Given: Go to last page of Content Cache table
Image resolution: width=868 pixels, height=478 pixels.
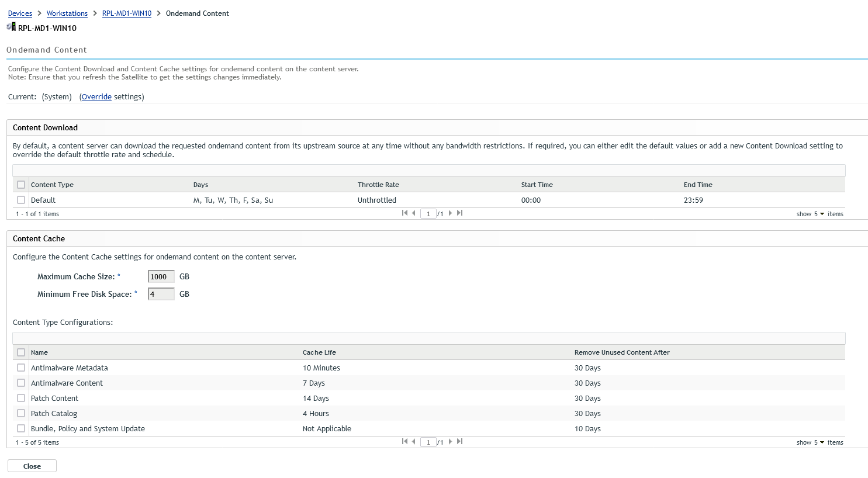Looking at the screenshot, I should [x=460, y=442].
